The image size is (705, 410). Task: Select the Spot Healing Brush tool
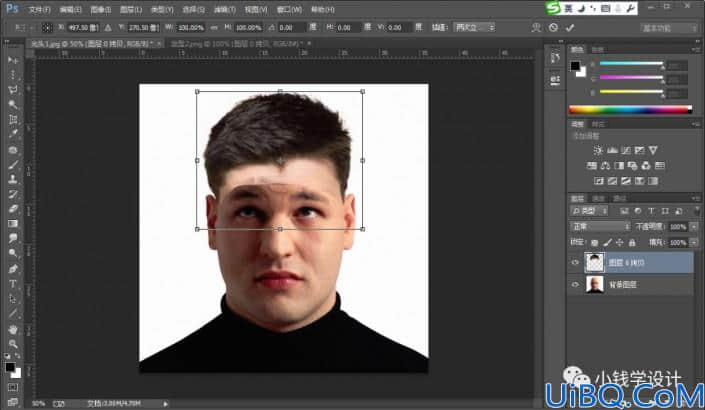[13, 150]
